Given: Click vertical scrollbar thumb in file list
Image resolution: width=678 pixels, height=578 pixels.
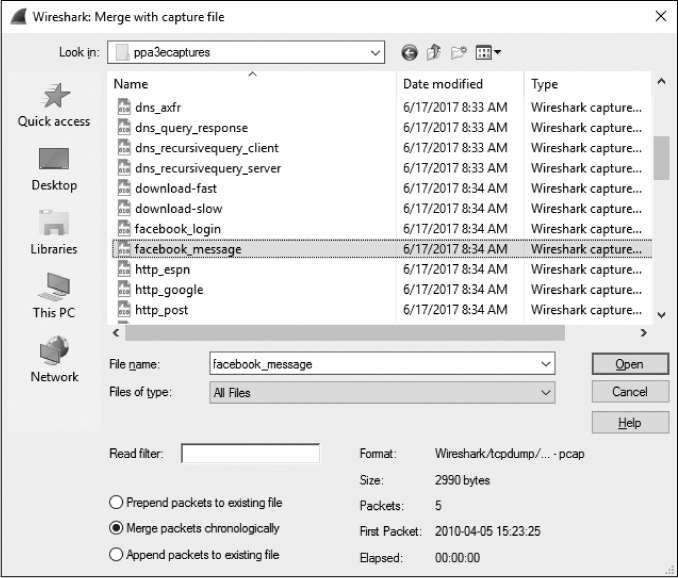Looking at the screenshot, I should click(661, 158).
